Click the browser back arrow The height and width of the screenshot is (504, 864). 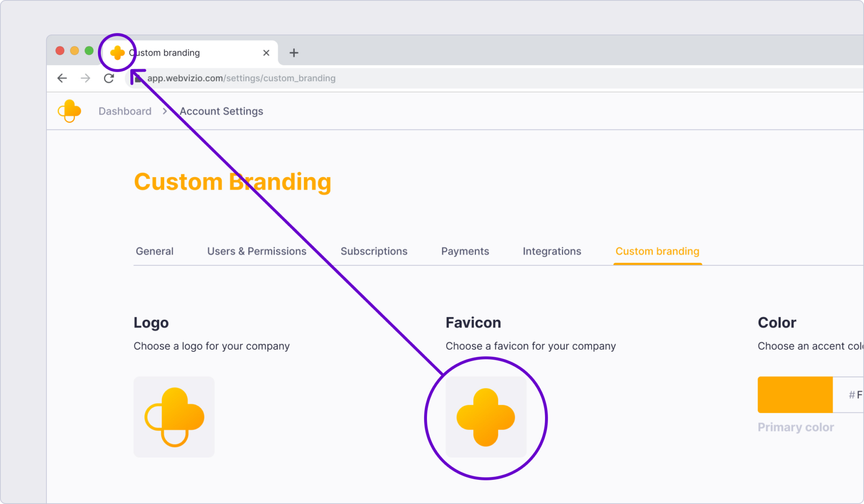(x=62, y=78)
